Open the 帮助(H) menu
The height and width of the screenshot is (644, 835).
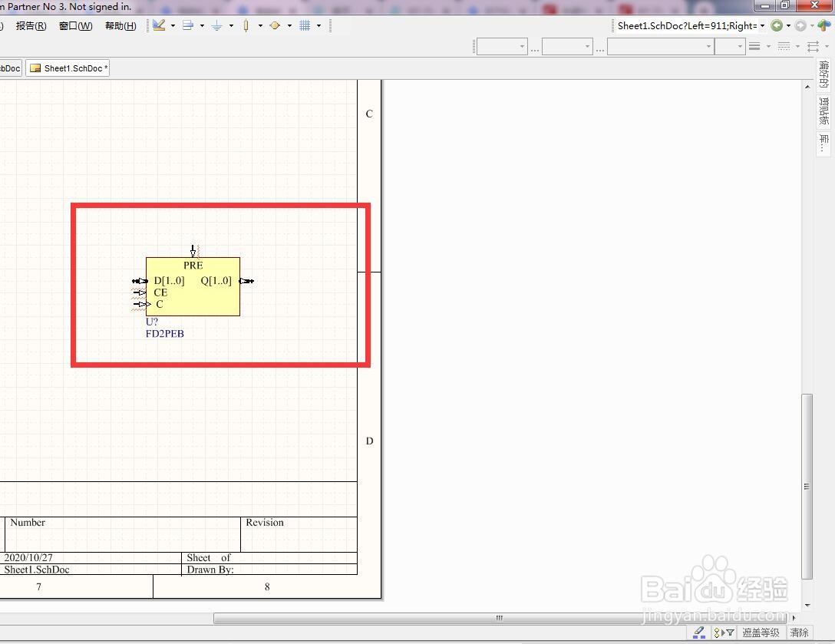coord(120,25)
